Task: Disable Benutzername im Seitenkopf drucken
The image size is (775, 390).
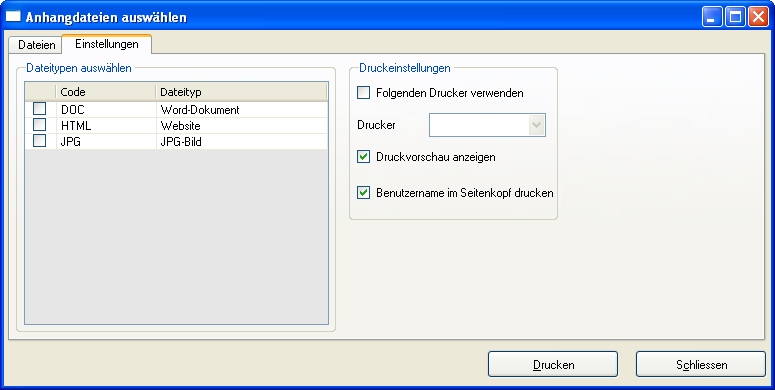Action: click(363, 192)
